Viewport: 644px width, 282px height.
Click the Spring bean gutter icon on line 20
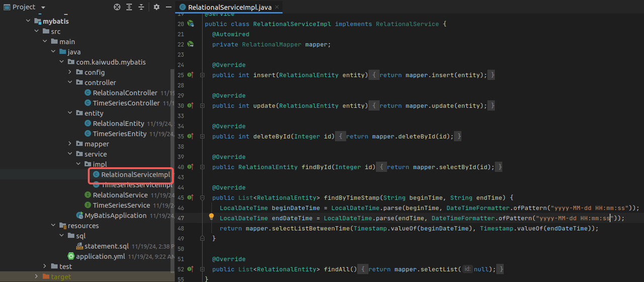[x=191, y=24]
